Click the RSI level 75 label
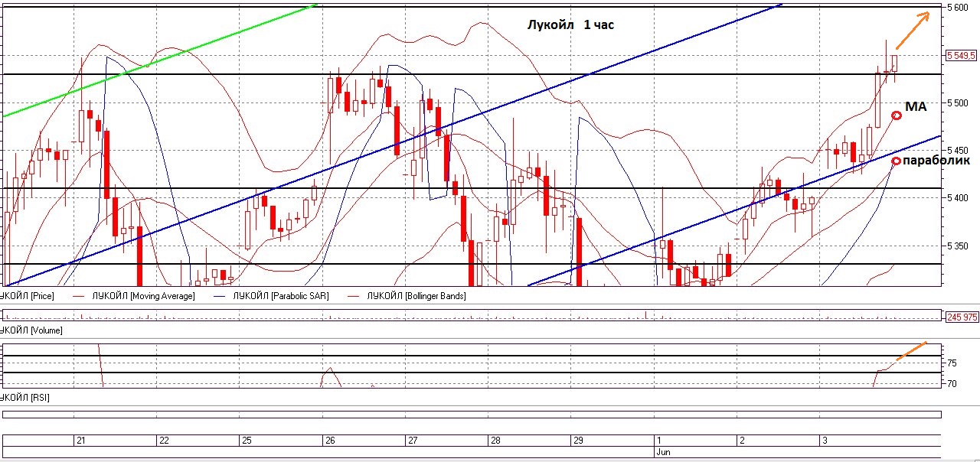 tap(952, 363)
